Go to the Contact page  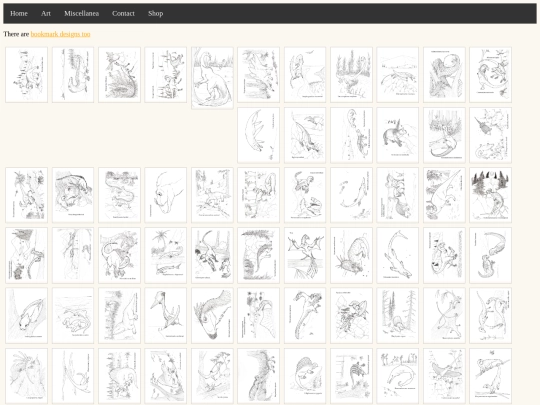123,13
